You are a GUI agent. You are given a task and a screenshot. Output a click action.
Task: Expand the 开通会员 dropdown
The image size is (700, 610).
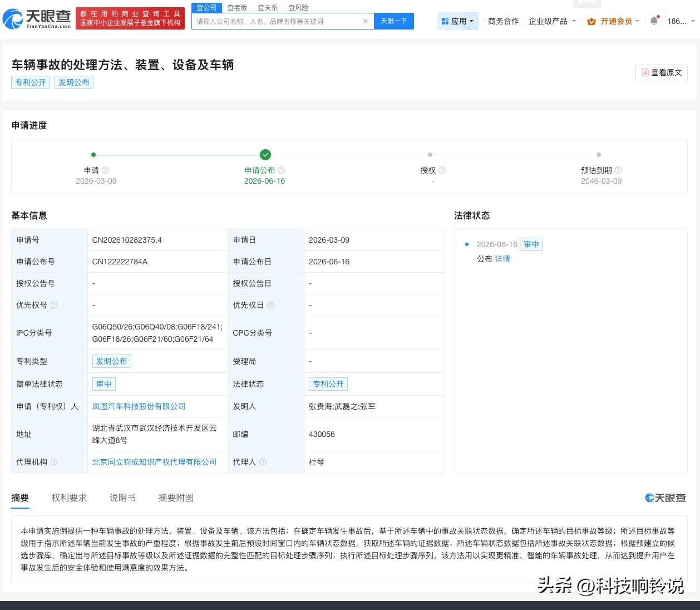point(613,21)
